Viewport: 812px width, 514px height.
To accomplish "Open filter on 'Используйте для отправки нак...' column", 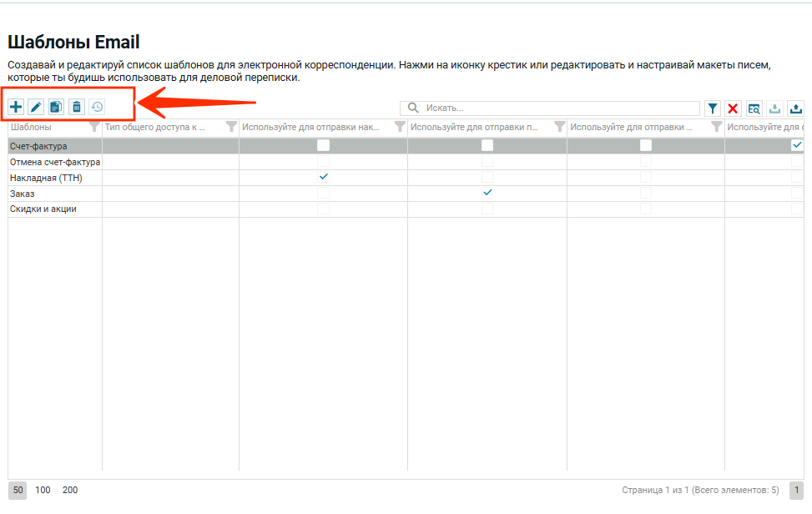I will pyautogui.click(x=399, y=127).
